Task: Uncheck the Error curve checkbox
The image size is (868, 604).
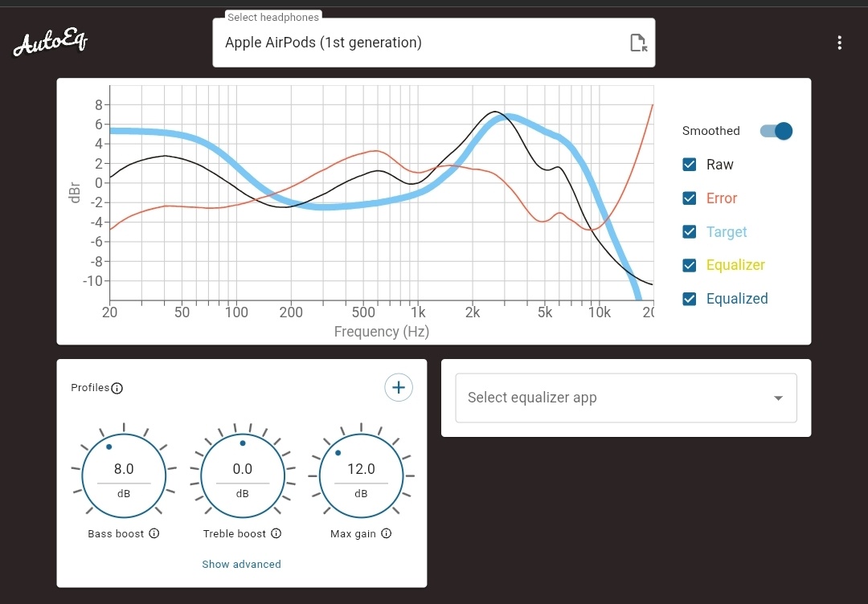Action: (689, 198)
